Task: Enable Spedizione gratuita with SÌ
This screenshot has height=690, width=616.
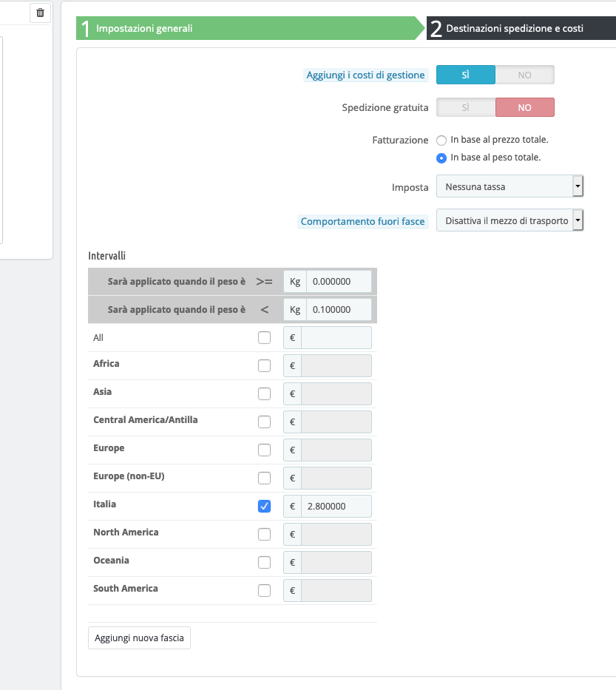Action: coord(466,107)
